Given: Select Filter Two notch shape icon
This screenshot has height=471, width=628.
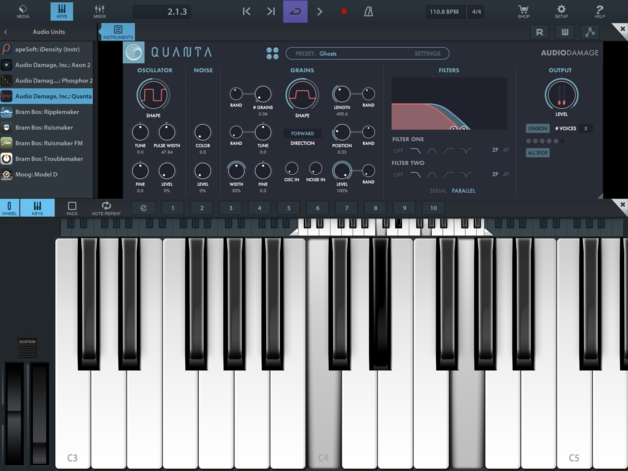Looking at the screenshot, I should click(466, 175).
